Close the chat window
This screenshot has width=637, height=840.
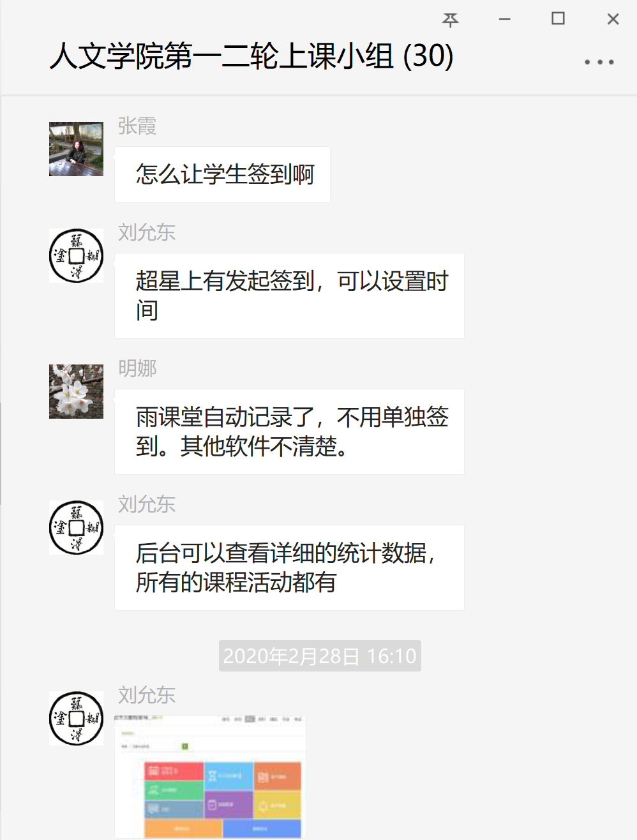click(613, 19)
